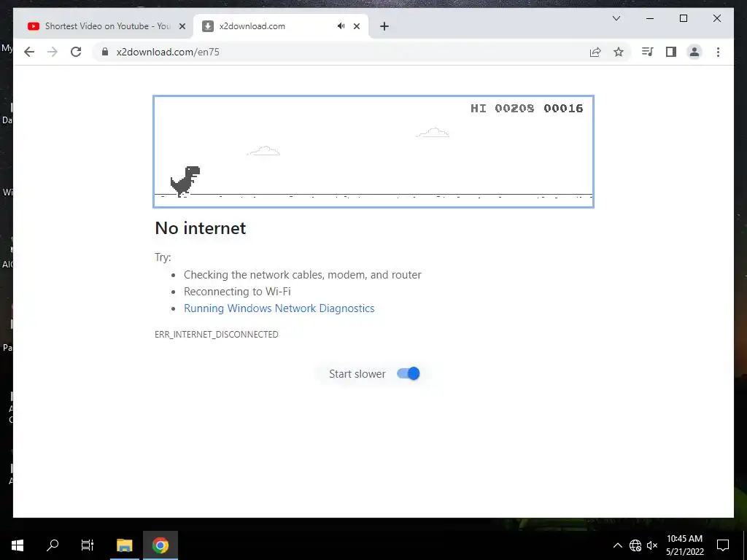The width and height of the screenshot is (747, 560).
Task: Reload the x2download page
Action: pyautogui.click(x=76, y=52)
